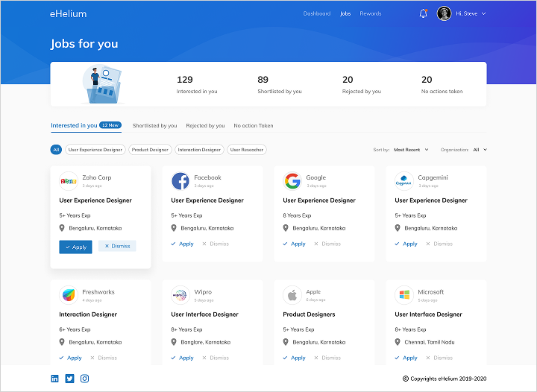The image size is (537, 392).
Task: Click the Wipro company logo
Action: 180,295
